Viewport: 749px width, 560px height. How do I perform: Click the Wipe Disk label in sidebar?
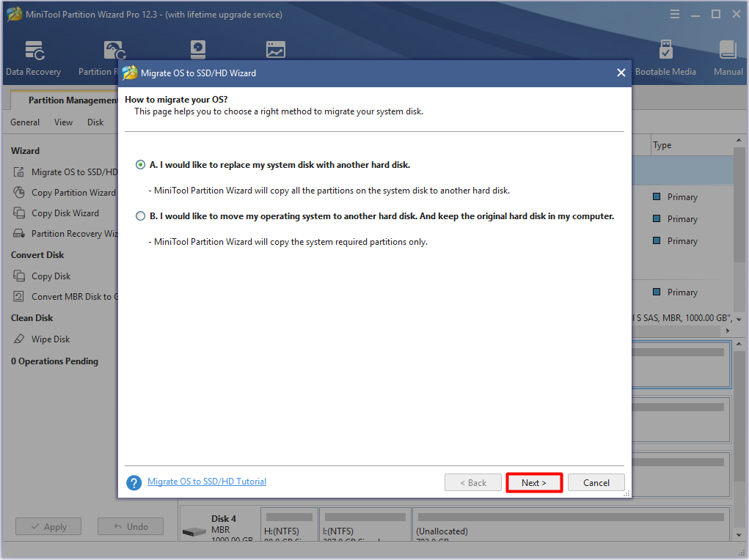point(51,339)
